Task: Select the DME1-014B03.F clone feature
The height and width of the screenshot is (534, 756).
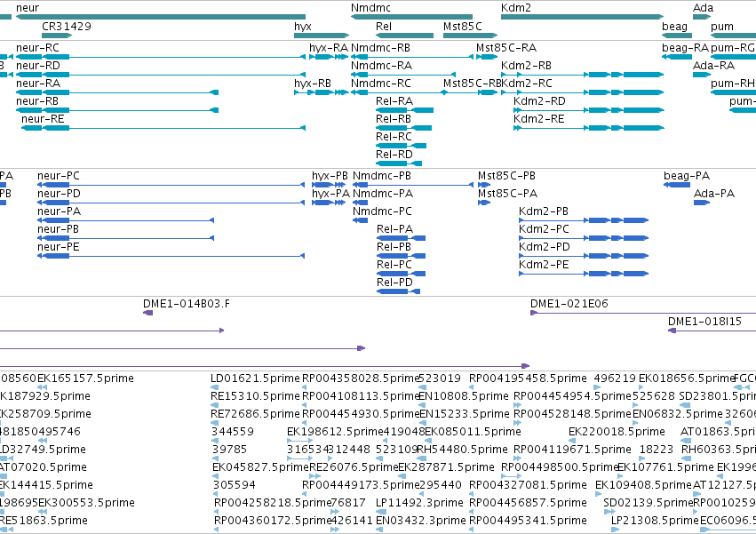Action: pyautogui.click(x=148, y=313)
